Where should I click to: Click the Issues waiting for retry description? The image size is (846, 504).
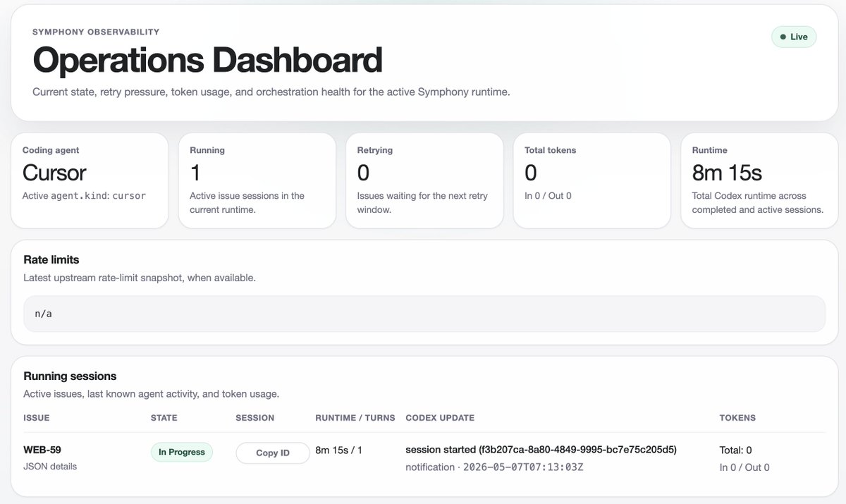[x=422, y=202]
